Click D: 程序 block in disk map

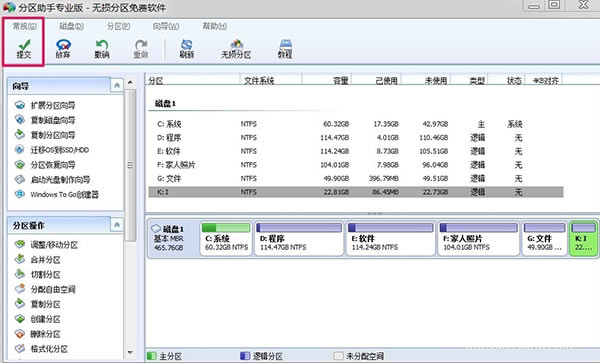[299, 238]
